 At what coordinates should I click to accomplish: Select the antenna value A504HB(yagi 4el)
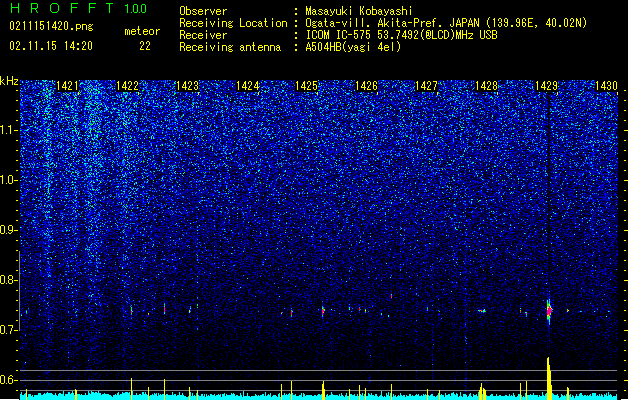click(353, 47)
